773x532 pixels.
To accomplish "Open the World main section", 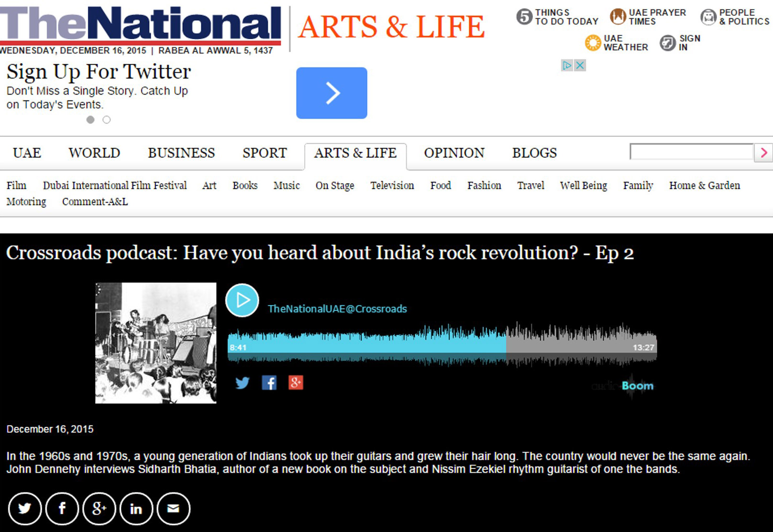I will point(94,153).
